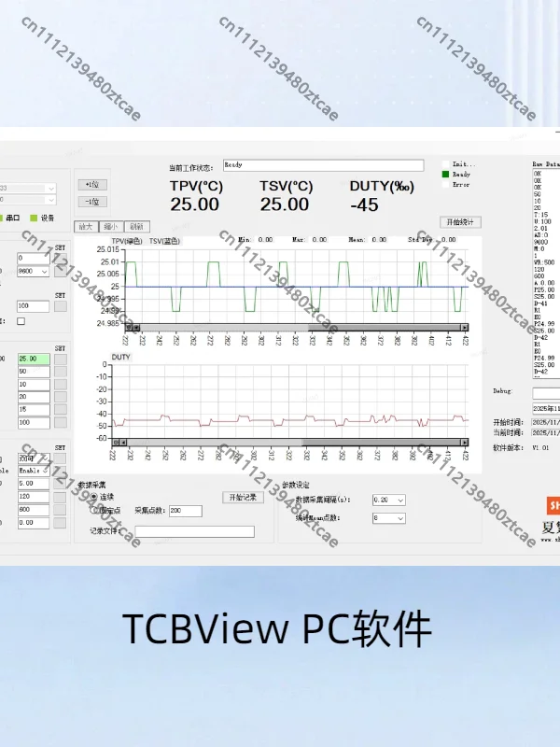Click the right arrow of the TPV chart scrollbar
560x747 pixels.
[x=464, y=328]
